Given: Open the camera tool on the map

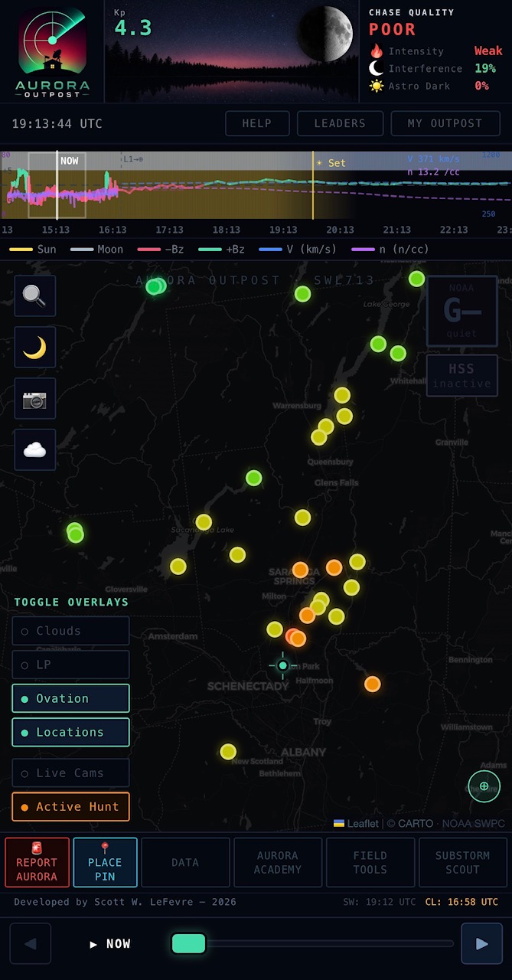Looking at the screenshot, I should coord(35,399).
